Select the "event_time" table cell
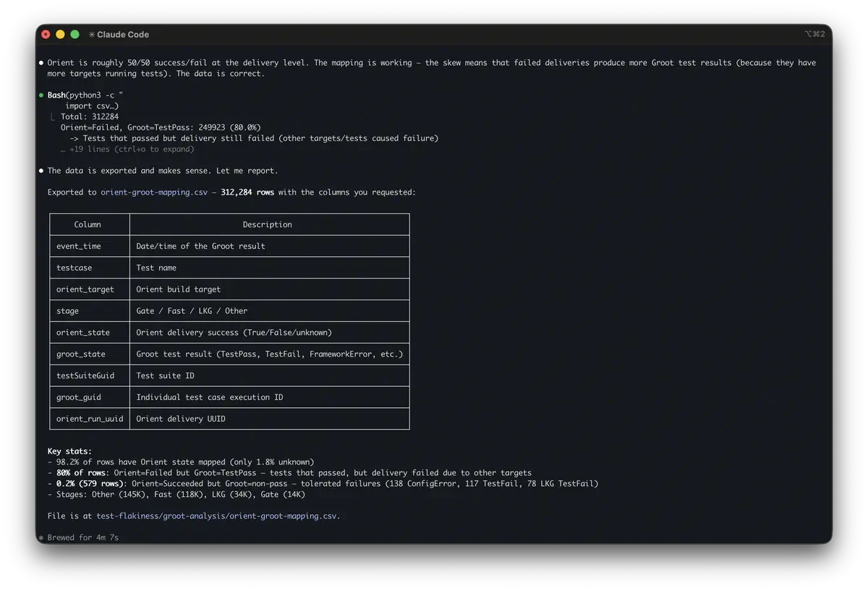 click(79, 246)
